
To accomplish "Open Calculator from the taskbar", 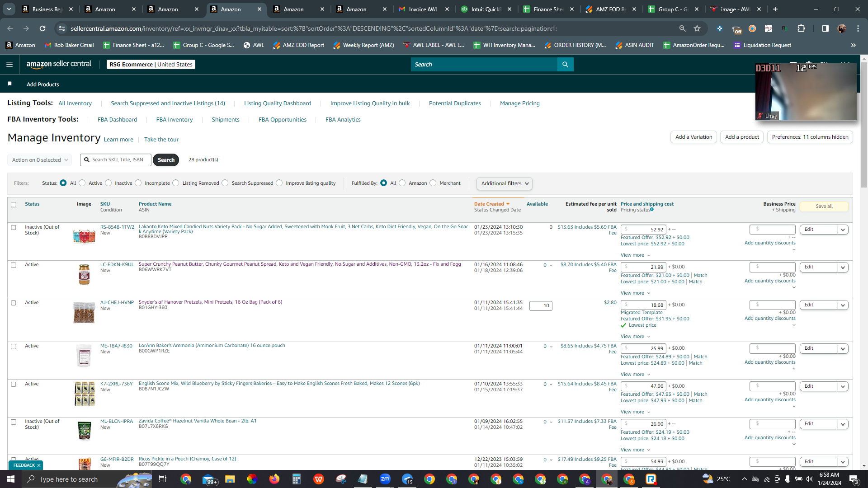I will click(x=296, y=479).
